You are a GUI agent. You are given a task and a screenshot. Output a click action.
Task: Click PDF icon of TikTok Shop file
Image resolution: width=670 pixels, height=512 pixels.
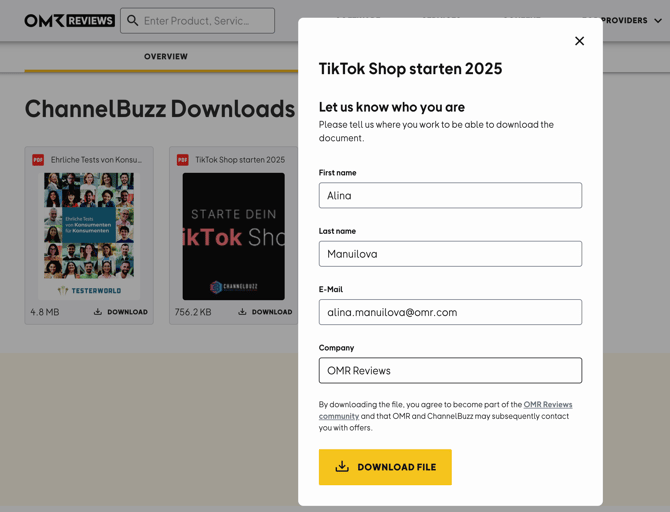(183, 160)
